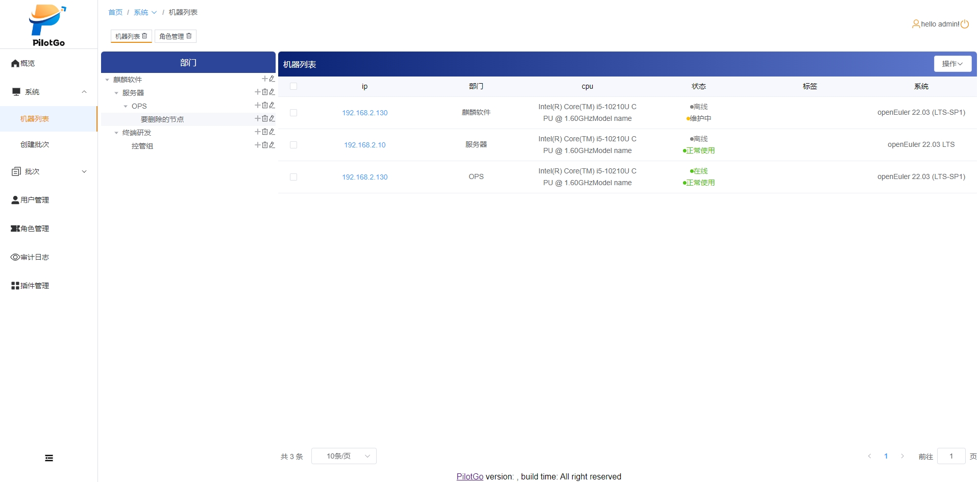980x482 pixels.
Task: Collapse the OPS tree node
Action: click(126, 106)
